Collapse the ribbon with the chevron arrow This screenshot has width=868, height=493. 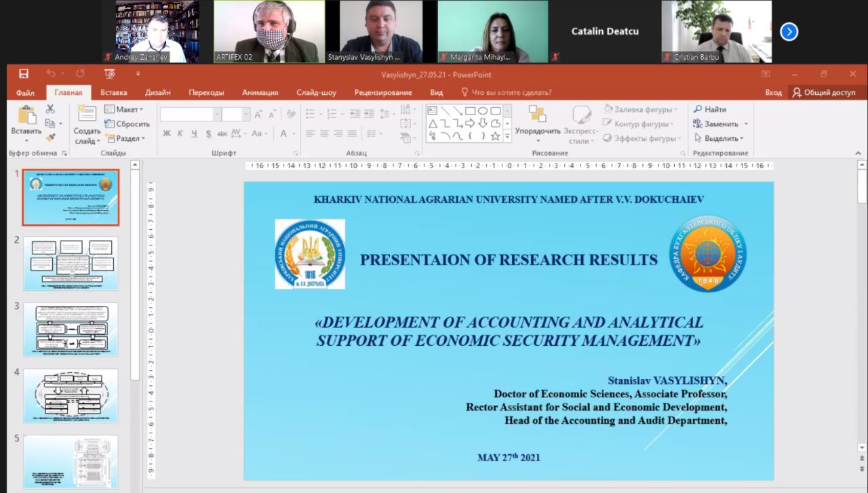point(859,153)
